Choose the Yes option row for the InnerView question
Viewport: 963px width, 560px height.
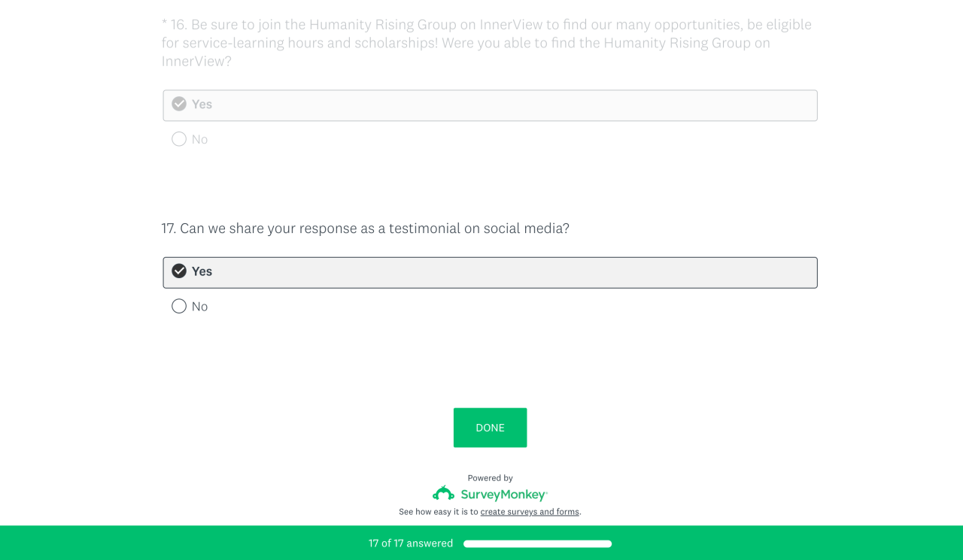(x=490, y=105)
